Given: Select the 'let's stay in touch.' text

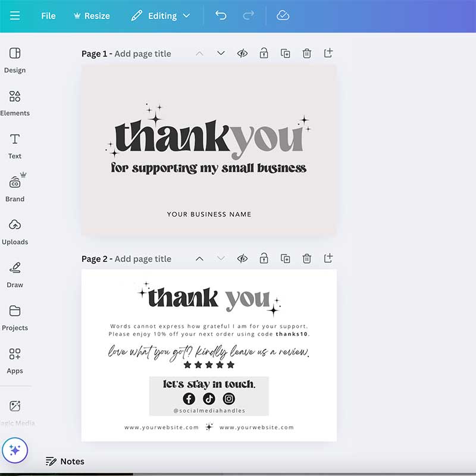Looking at the screenshot, I should point(209,384).
